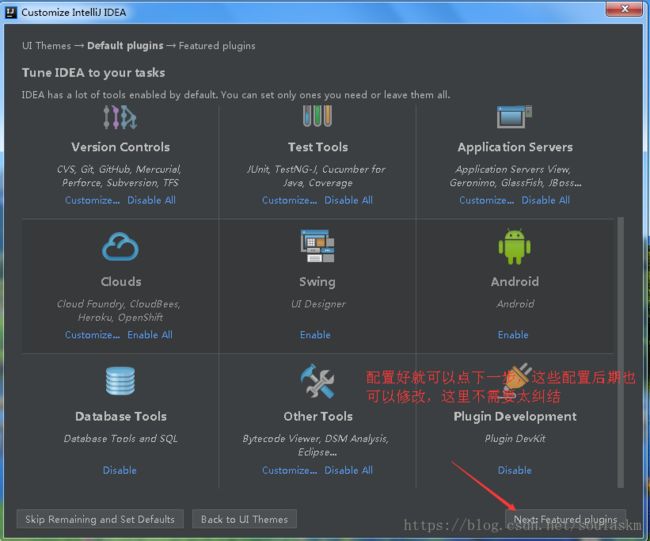
Task: Click the Other Tools hammer-wrench icon
Action: coord(317,381)
